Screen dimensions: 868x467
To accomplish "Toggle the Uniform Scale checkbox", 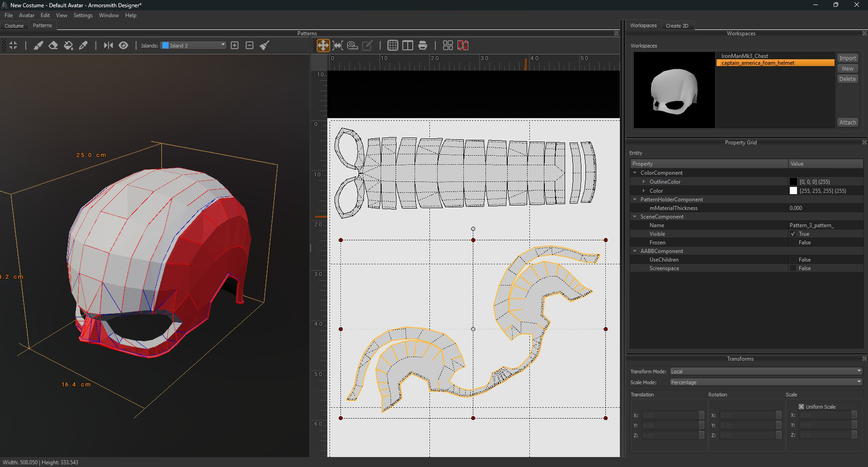I will 802,407.
